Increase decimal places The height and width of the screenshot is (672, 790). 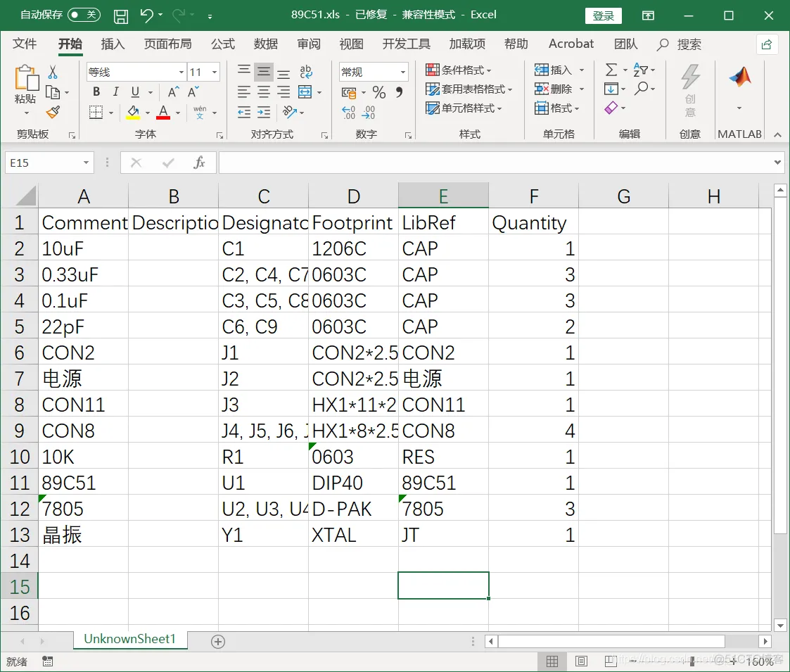pos(349,113)
